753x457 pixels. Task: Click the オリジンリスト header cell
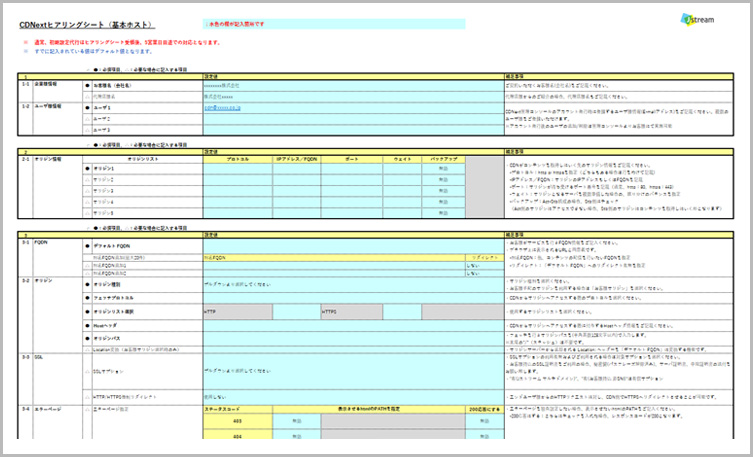click(x=143, y=159)
